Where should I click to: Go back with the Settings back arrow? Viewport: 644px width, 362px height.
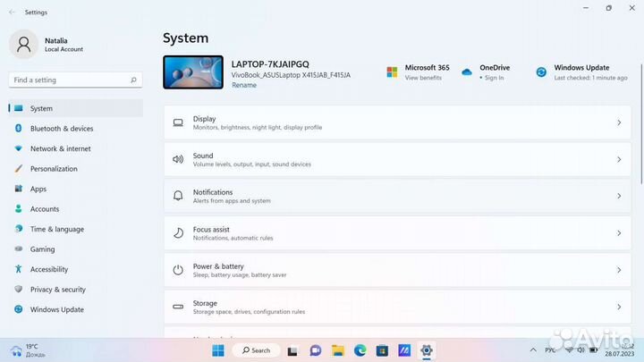pos(12,13)
